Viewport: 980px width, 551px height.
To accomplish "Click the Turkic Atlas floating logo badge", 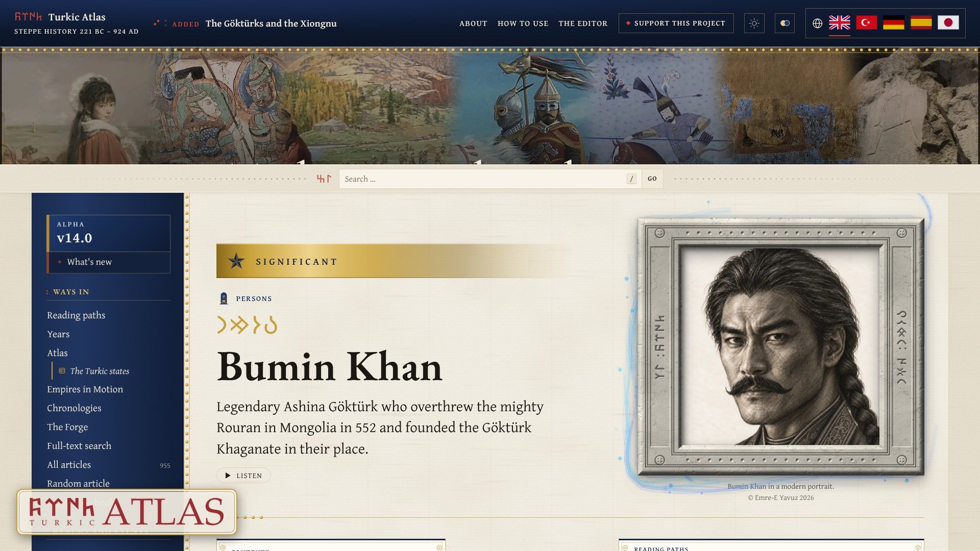I will click(x=127, y=512).
